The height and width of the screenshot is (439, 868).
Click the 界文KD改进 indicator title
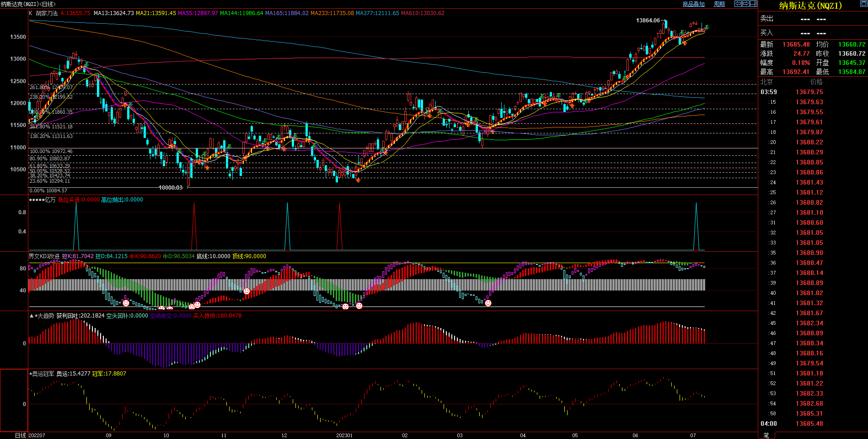pos(44,256)
